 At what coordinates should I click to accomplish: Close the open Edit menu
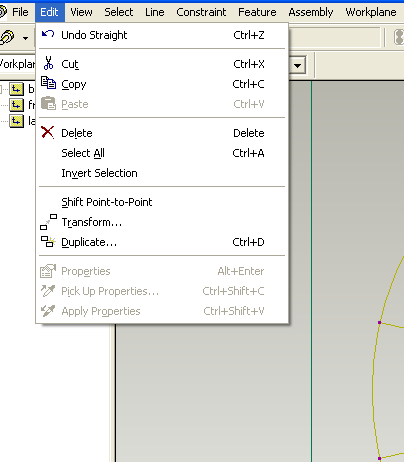pos(49,12)
